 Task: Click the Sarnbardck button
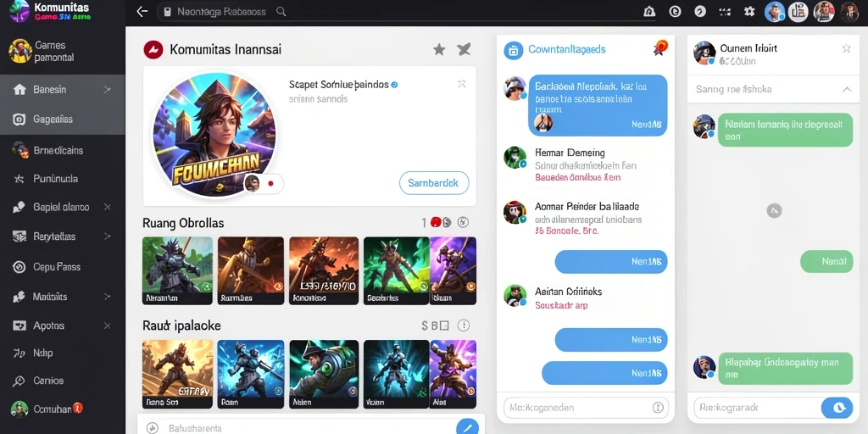[434, 183]
